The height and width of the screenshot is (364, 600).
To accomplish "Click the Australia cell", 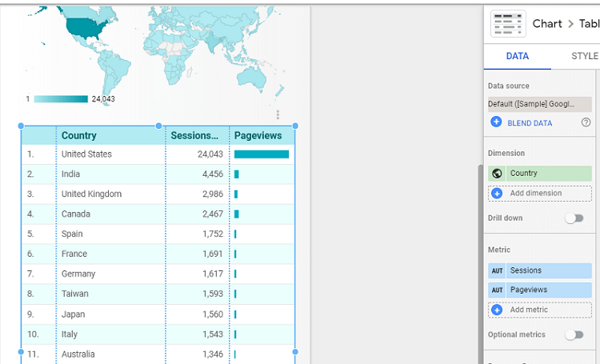I will [x=78, y=354].
